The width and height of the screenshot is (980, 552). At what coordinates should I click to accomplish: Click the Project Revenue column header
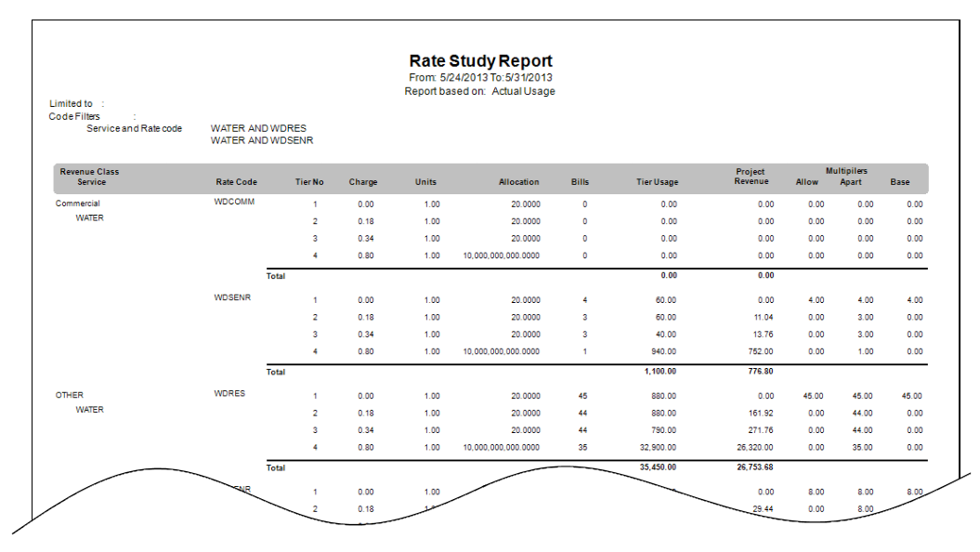click(751, 177)
